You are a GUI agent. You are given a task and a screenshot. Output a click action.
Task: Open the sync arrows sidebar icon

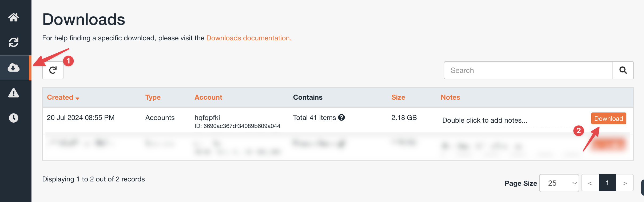(x=14, y=42)
